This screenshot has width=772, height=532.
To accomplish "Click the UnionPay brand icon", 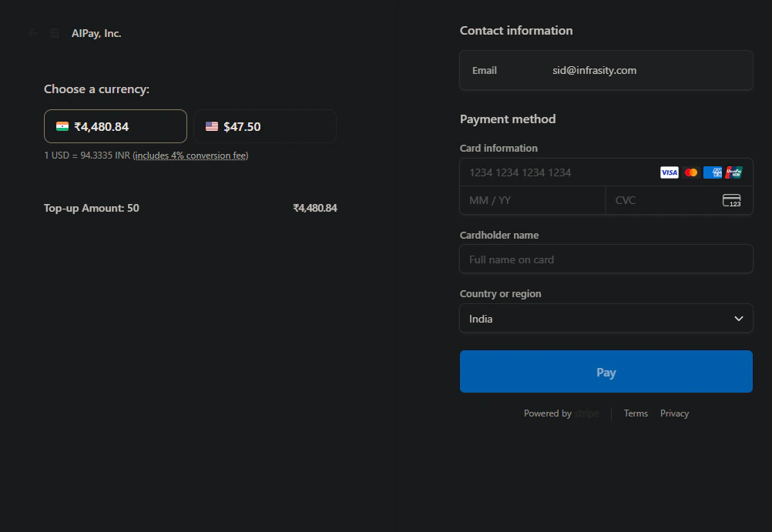I will click(x=733, y=172).
